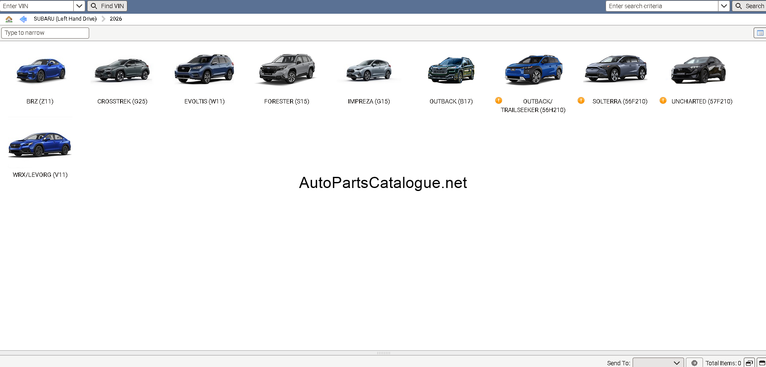The image size is (766, 367).
Task: Select the BRZ (Z11) car thumbnail
Action: click(40, 71)
